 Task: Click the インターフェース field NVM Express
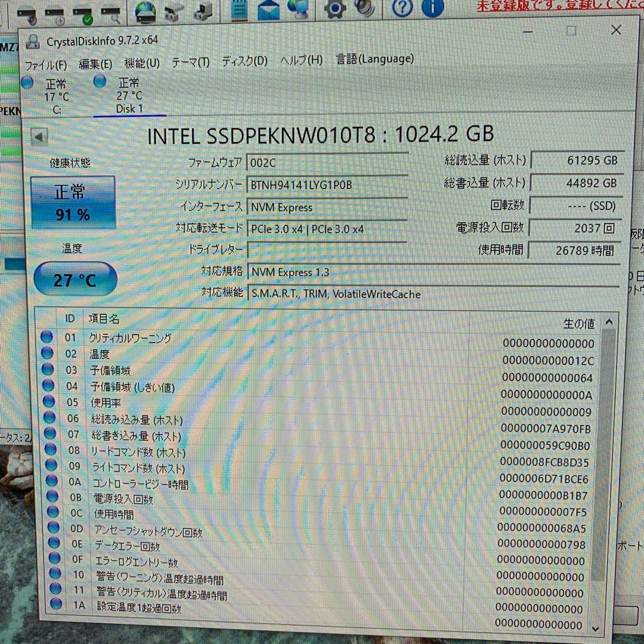(327, 207)
